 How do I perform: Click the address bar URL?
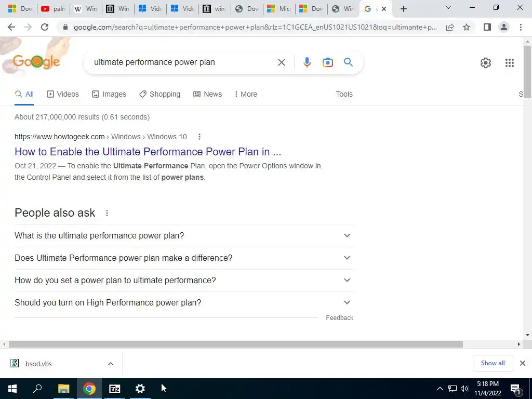click(x=255, y=27)
